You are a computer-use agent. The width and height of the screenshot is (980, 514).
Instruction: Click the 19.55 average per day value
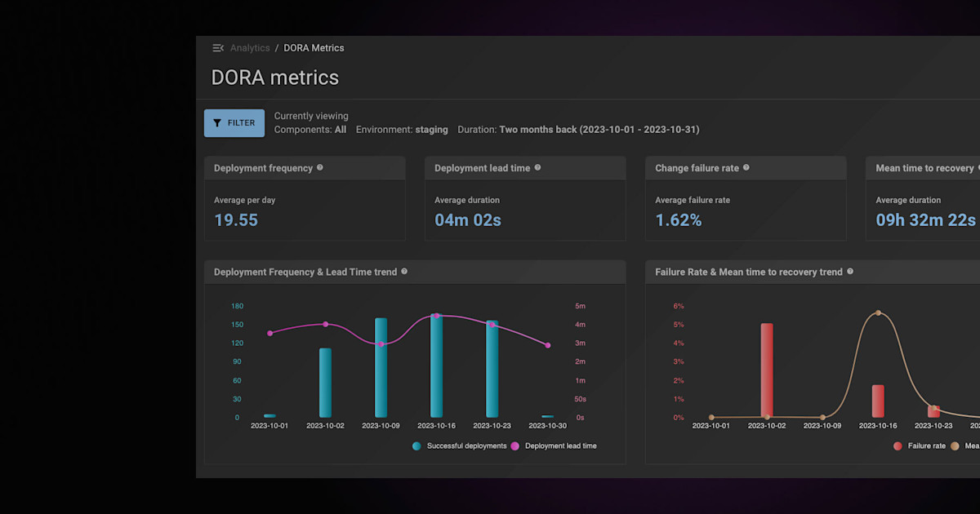pos(236,220)
